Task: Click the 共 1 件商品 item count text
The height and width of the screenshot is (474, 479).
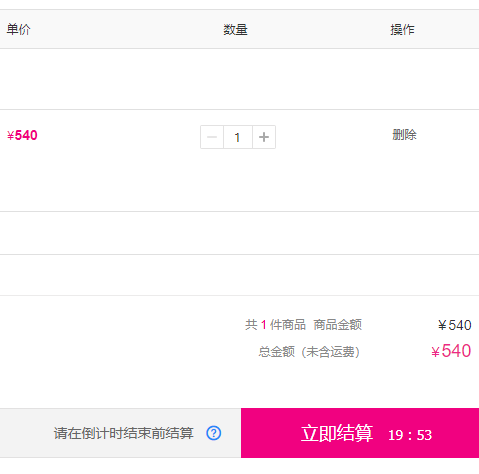Action: pos(275,325)
